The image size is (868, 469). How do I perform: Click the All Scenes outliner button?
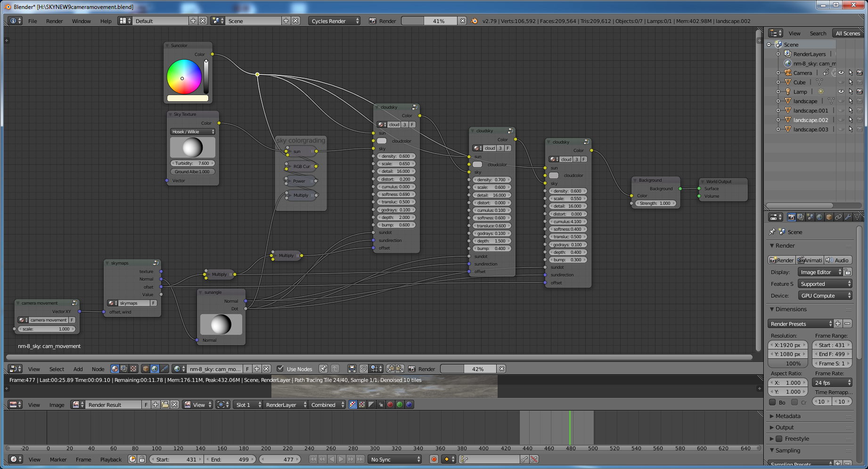point(847,33)
